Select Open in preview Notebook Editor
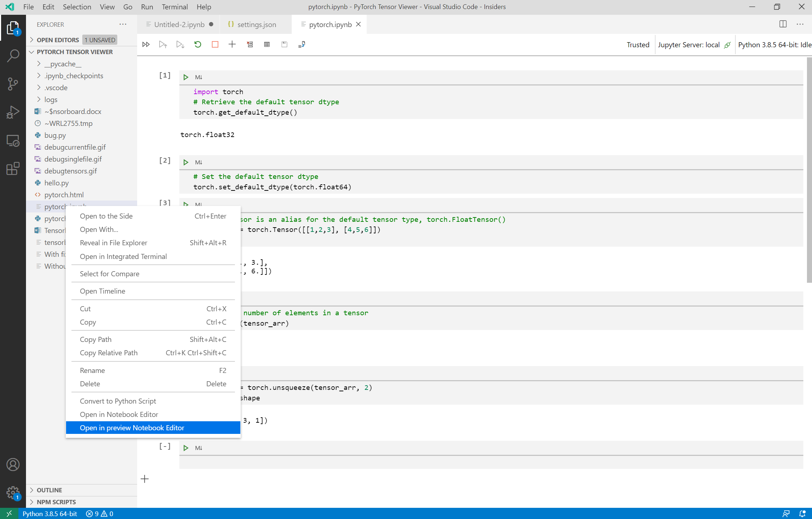The width and height of the screenshot is (812, 519). pyautogui.click(x=153, y=428)
